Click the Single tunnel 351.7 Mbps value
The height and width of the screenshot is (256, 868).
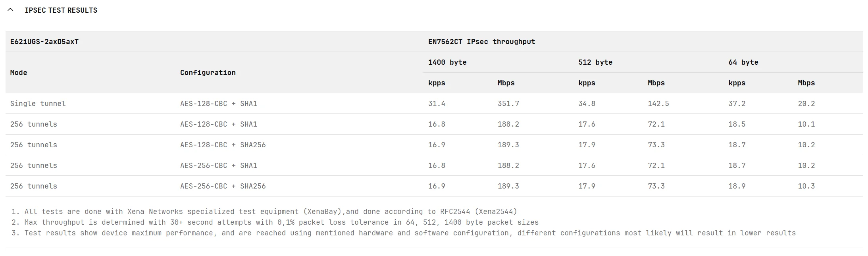508,104
